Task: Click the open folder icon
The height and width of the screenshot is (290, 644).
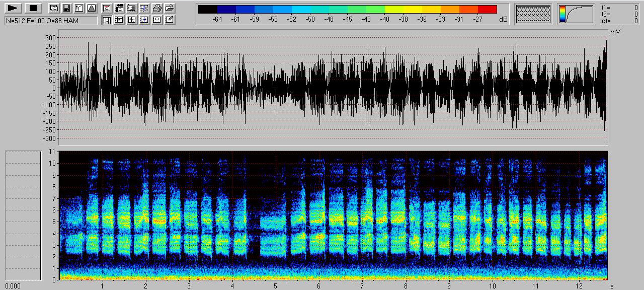Action: point(170,8)
